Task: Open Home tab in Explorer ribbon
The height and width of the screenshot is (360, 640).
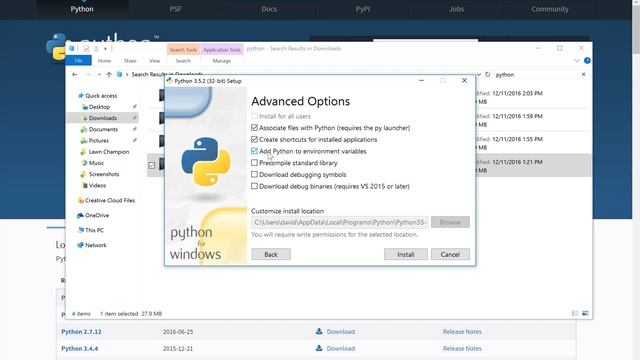Action: coord(104,60)
